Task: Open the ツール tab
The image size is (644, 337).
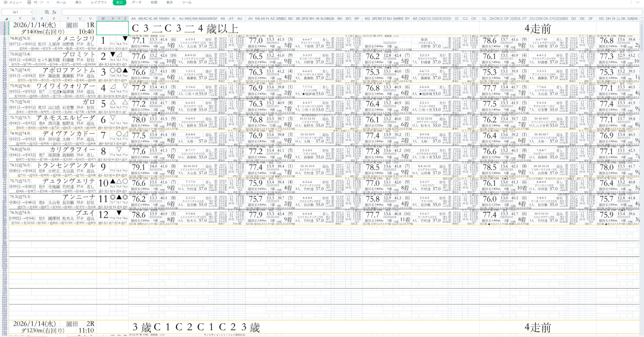Action: tap(187, 2)
